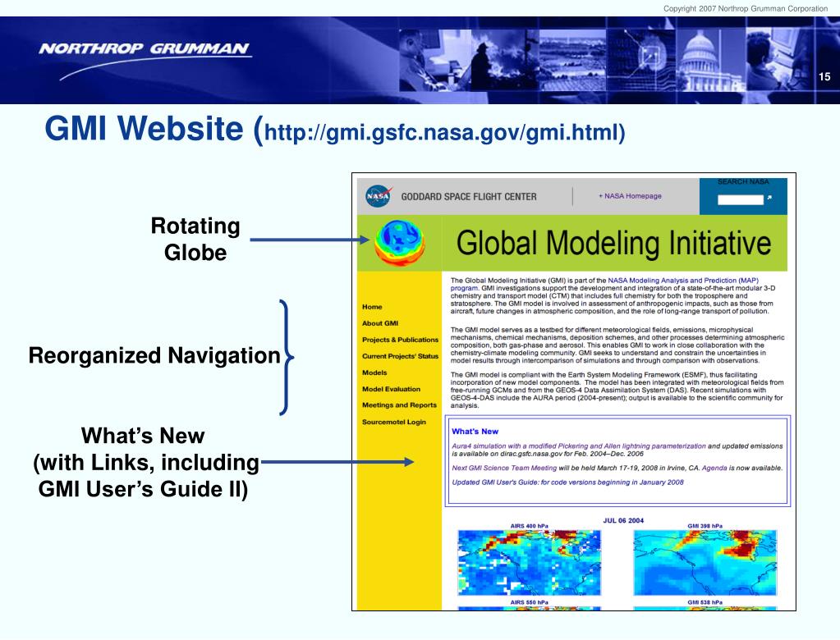Click the AIRS 400 hPa map image
This screenshot has height=640, width=840.
coord(530,562)
